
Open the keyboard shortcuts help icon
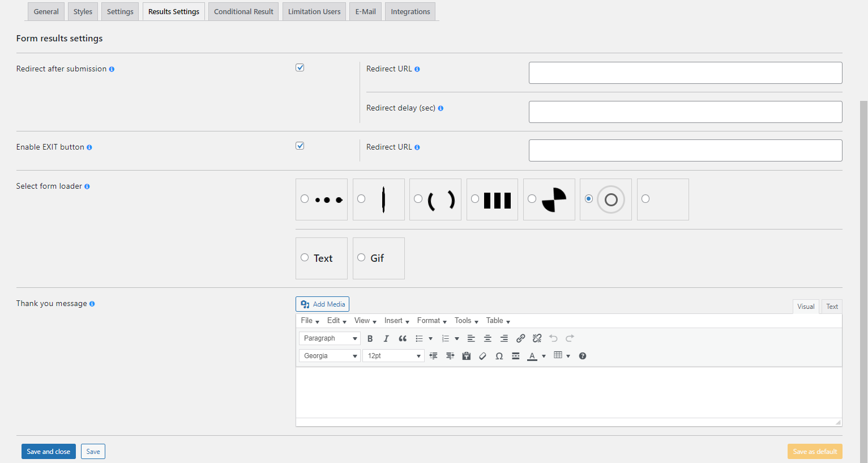[x=583, y=356]
